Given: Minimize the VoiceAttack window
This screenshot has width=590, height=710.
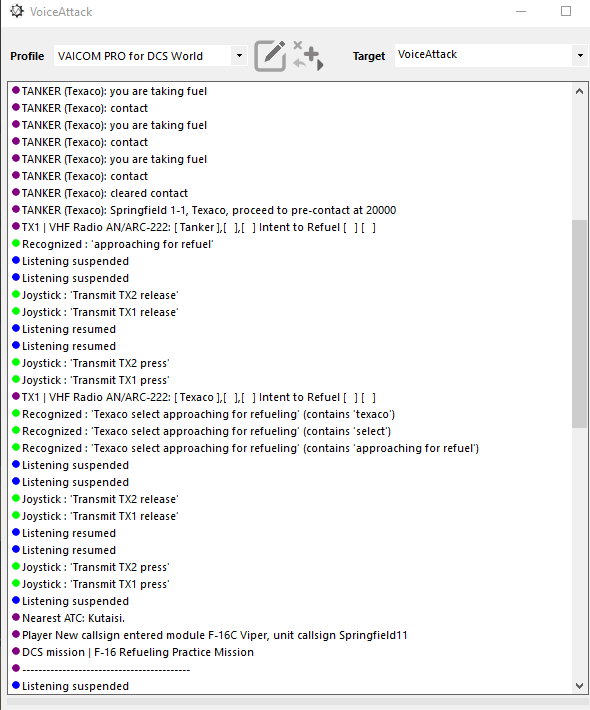Looking at the screenshot, I should point(521,11).
